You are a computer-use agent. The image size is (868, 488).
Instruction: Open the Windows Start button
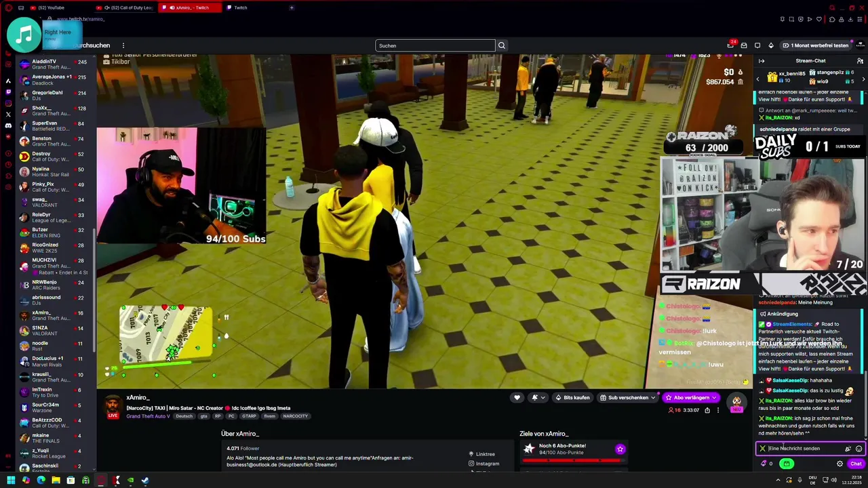(x=11, y=481)
